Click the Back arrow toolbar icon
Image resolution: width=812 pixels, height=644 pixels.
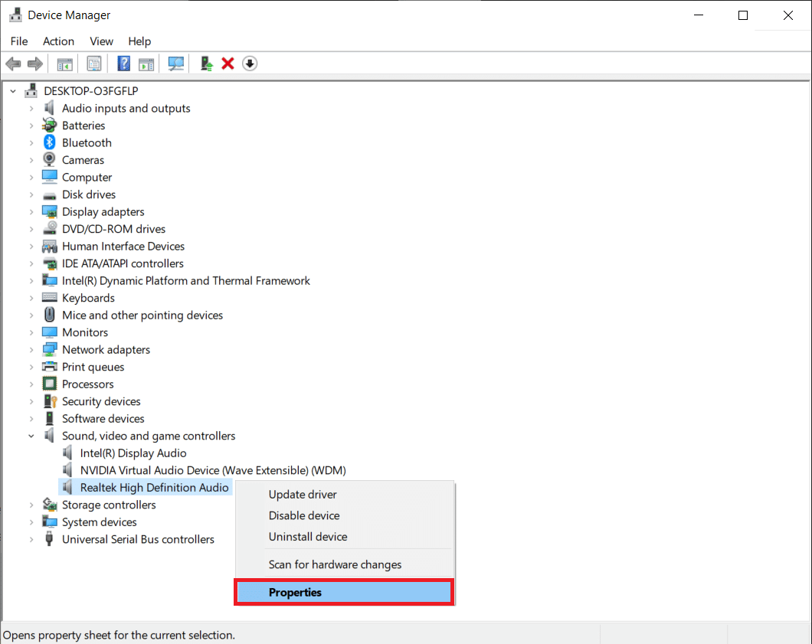coord(14,64)
